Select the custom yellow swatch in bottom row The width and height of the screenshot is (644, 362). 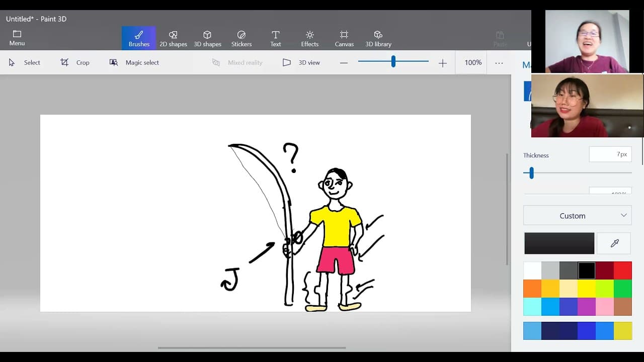[x=623, y=331]
